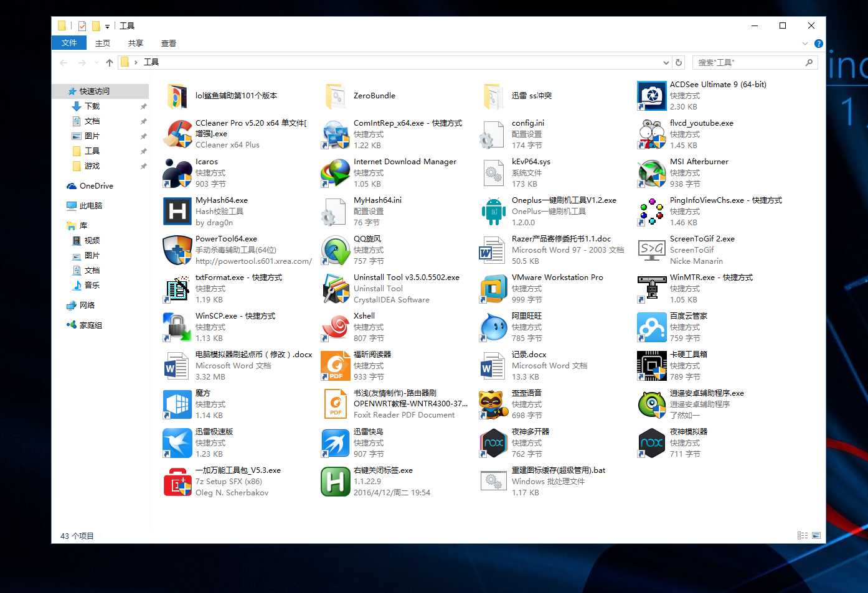Click the 福昕阅读器 PDF icon
Viewport: 868px width, 593px height.
(x=336, y=366)
